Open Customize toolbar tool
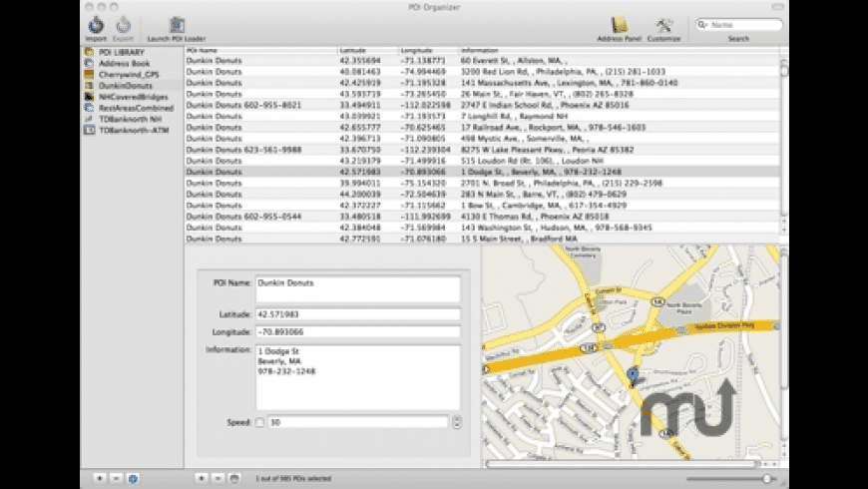Screen dimensions: 868x489 pyautogui.click(x=663, y=26)
